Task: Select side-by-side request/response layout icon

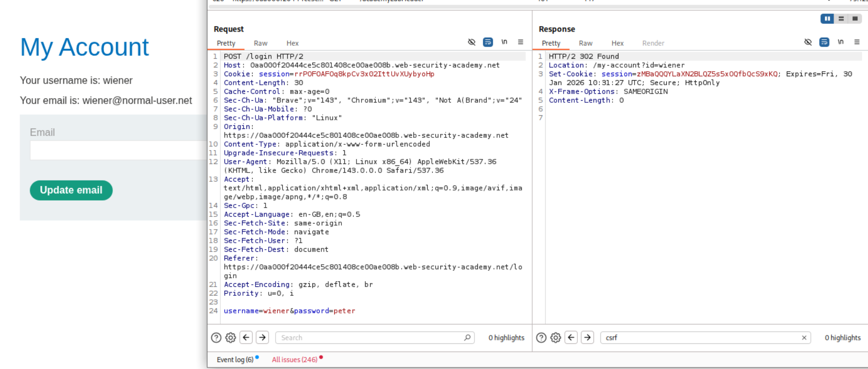Action: pyautogui.click(x=827, y=19)
